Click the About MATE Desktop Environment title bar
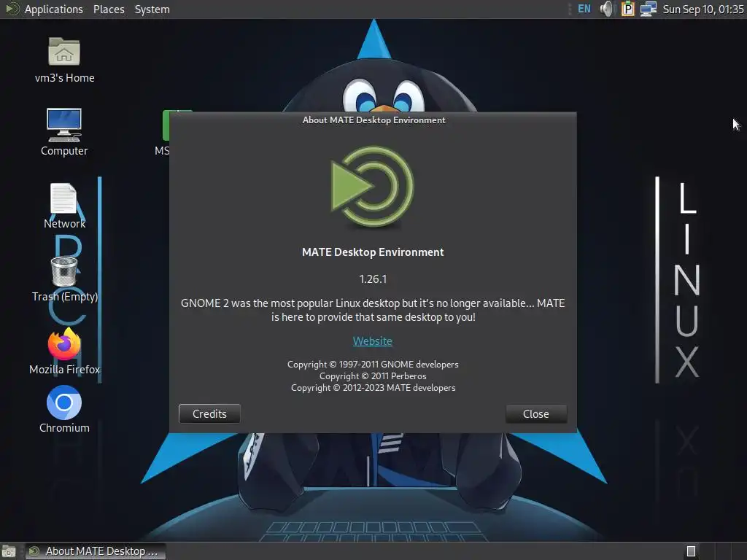The image size is (747, 560). click(373, 120)
